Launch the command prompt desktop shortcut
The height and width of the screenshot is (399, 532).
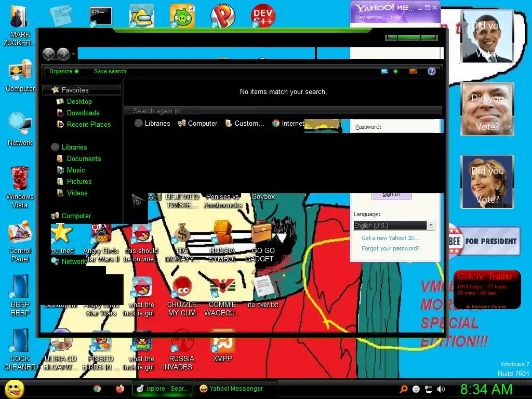coord(101,16)
